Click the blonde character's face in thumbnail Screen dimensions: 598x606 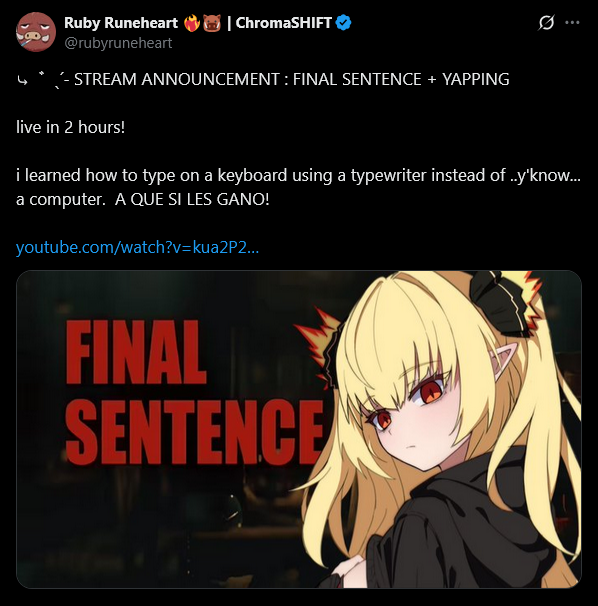[416, 415]
